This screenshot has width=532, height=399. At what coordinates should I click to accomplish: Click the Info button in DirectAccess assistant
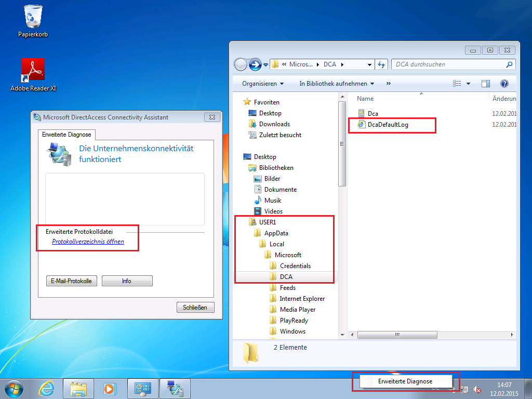pyautogui.click(x=127, y=281)
